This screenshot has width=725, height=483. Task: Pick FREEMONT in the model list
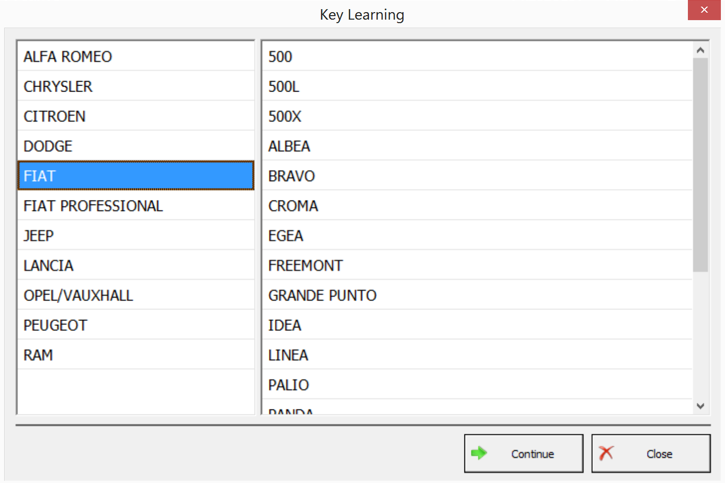[477, 265]
